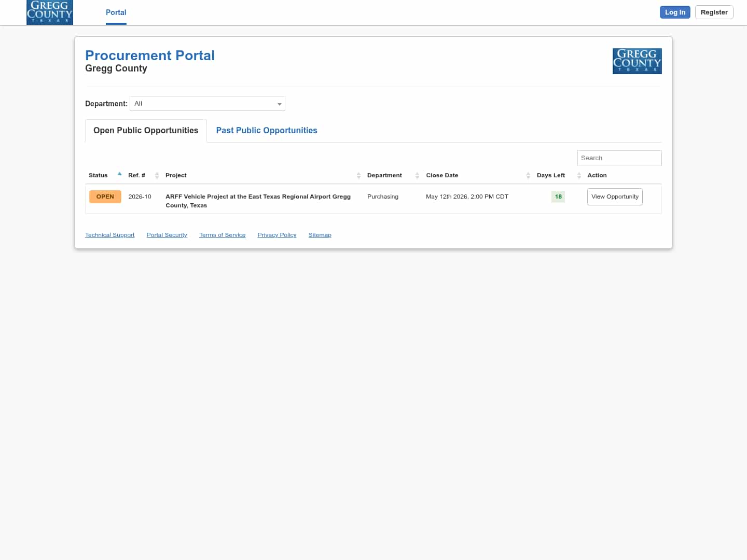The height and width of the screenshot is (560, 747).
Task: Select the Open Public Opportunities tab
Action: tap(145, 130)
